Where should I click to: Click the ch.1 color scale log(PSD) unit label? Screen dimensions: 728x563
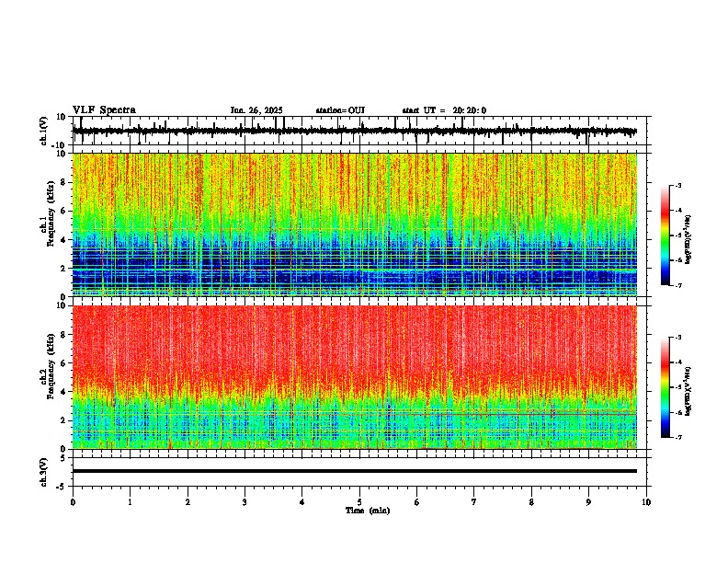tap(688, 240)
